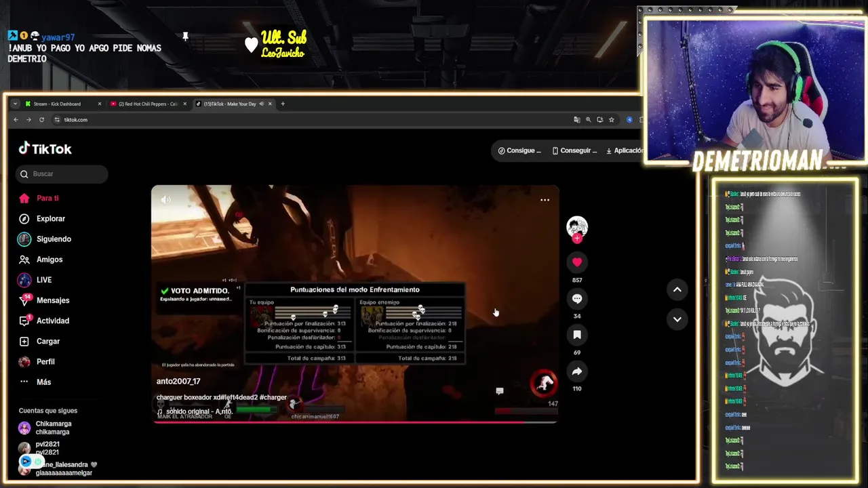Open Mensajes inbox
This screenshot has width=868, height=488.
44,300
